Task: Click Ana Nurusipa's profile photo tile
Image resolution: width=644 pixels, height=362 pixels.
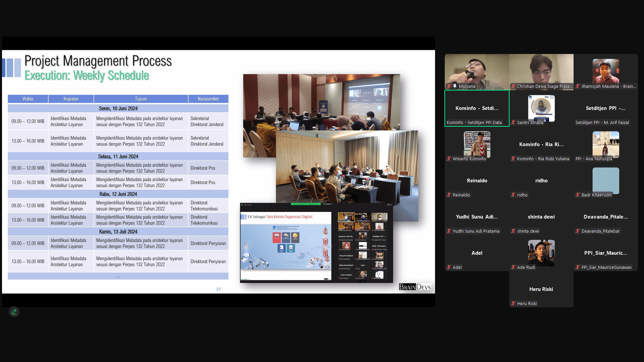Action: point(605,144)
